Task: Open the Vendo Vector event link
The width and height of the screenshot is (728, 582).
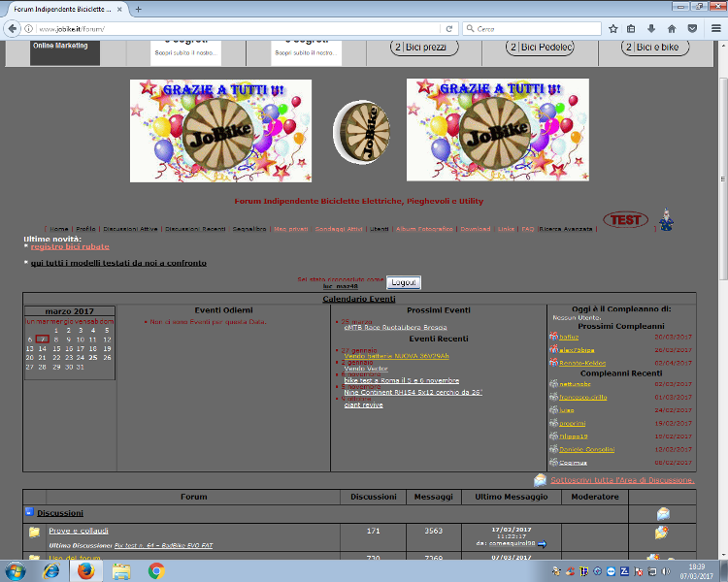Action: tap(366, 369)
